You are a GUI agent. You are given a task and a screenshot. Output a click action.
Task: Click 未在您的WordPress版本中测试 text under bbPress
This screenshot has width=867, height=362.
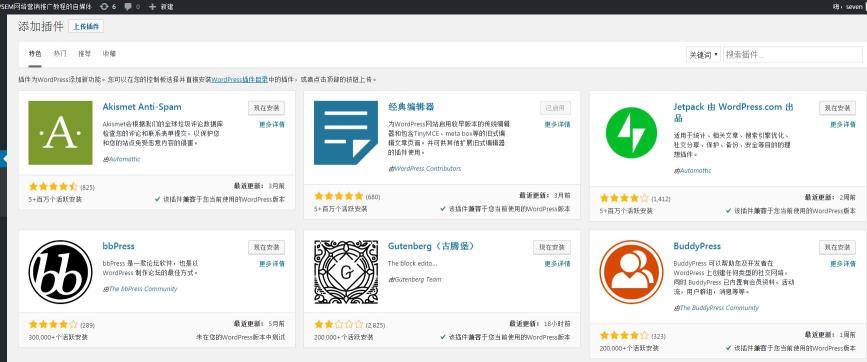point(241,337)
